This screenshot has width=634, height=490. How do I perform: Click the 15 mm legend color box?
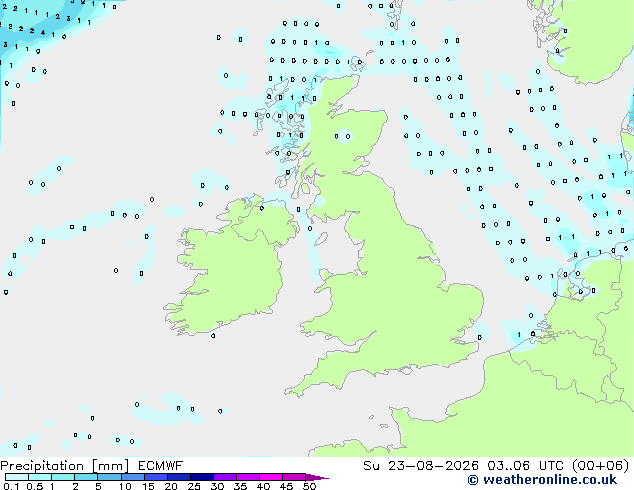[155, 477]
